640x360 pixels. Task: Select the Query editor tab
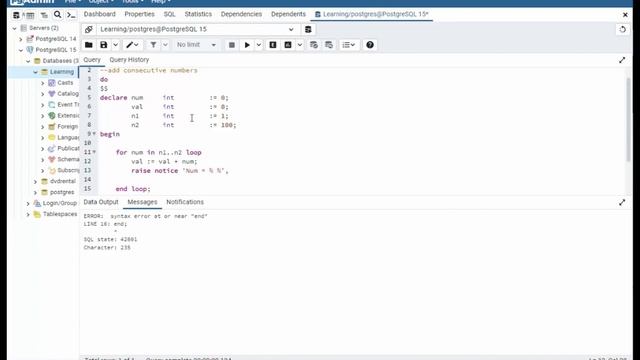(92, 60)
